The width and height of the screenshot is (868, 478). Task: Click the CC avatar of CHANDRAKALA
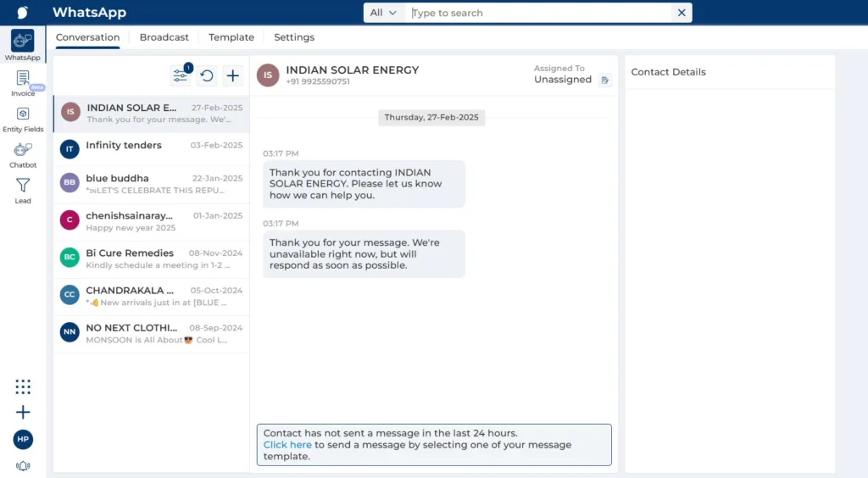point(70,294)
